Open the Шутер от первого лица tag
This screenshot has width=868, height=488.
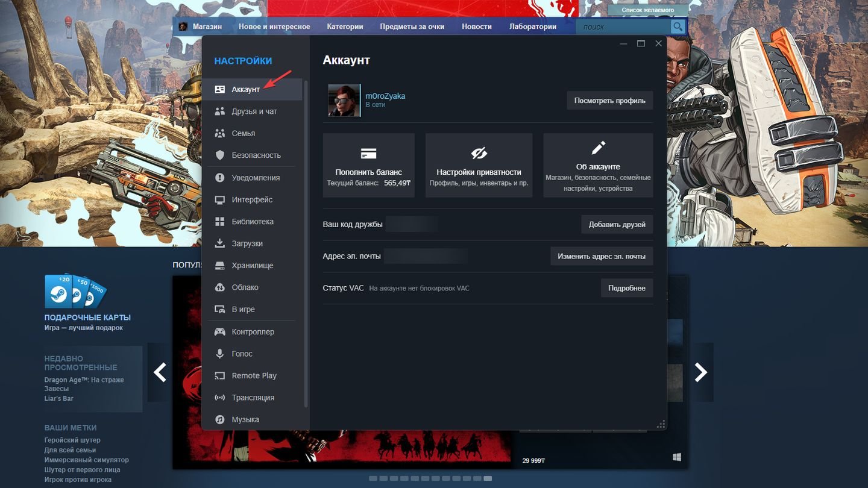pyautogui.click(x=82, y=469)
